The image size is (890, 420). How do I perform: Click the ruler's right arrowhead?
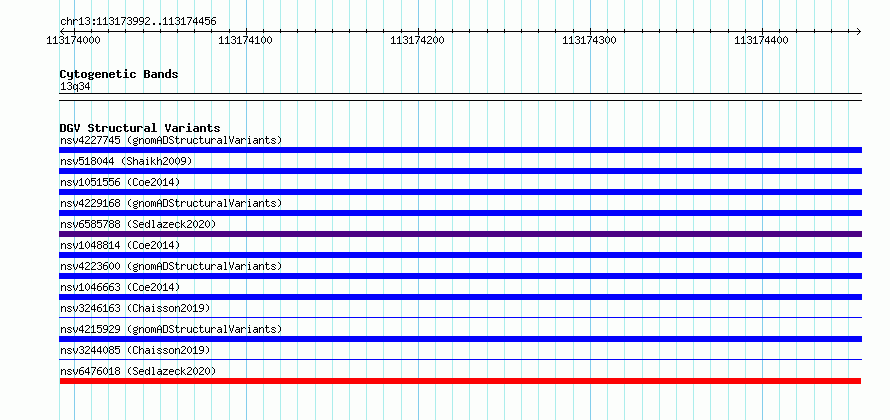pos(858,31)
